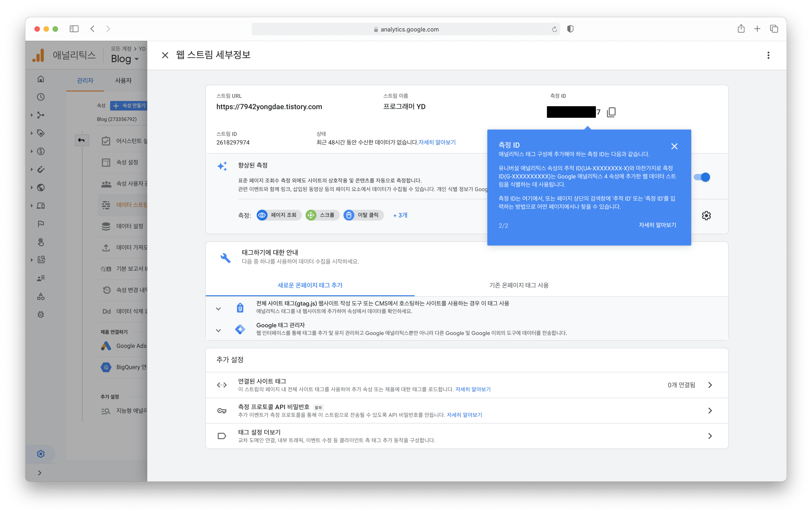812x515 pixels.
Task: Select the 새로운 온페이지 태그 추가 tab
Action: (310, 285)
